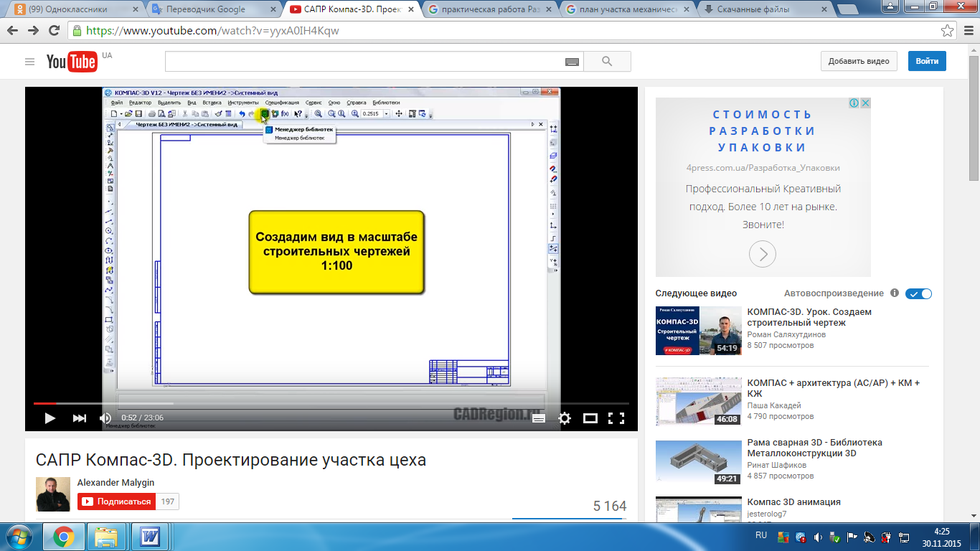Click the RU language indicator
This screenshot has width=980, height=551.
761,535
